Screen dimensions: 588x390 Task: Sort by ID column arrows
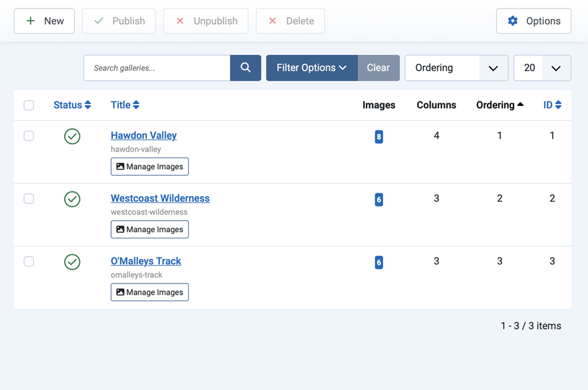552,105
